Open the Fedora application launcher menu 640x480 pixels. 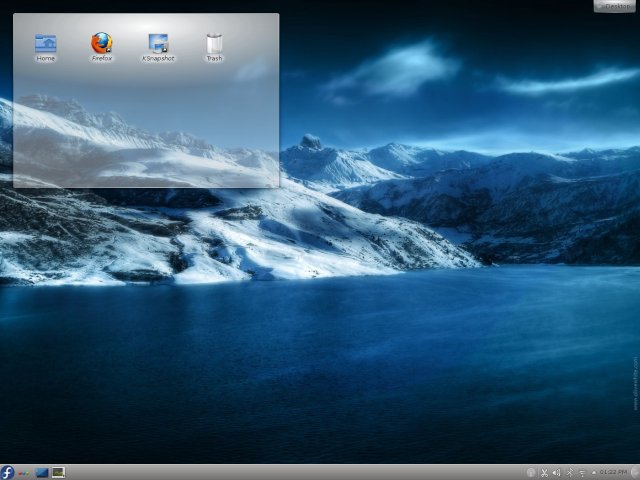coord(7,473)
